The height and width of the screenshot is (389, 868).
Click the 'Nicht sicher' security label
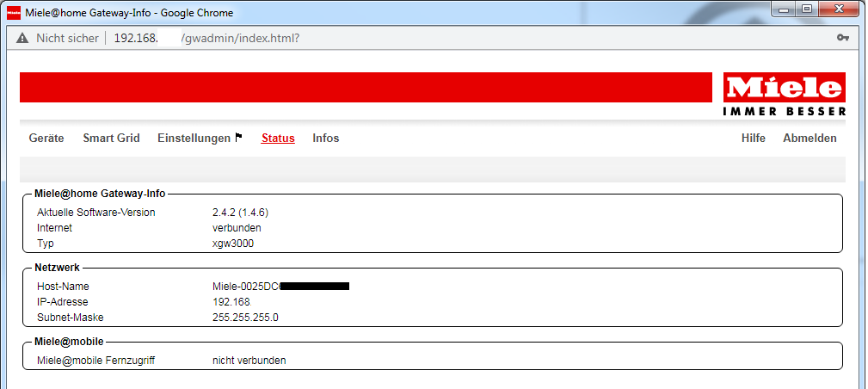click(x=67, y=38)
